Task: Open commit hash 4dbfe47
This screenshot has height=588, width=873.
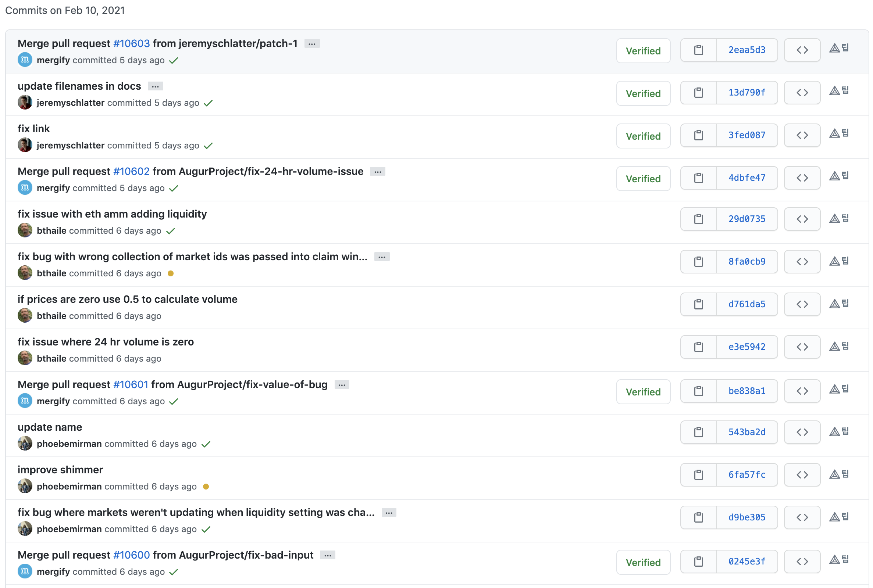Action: [x=746, y=178]
